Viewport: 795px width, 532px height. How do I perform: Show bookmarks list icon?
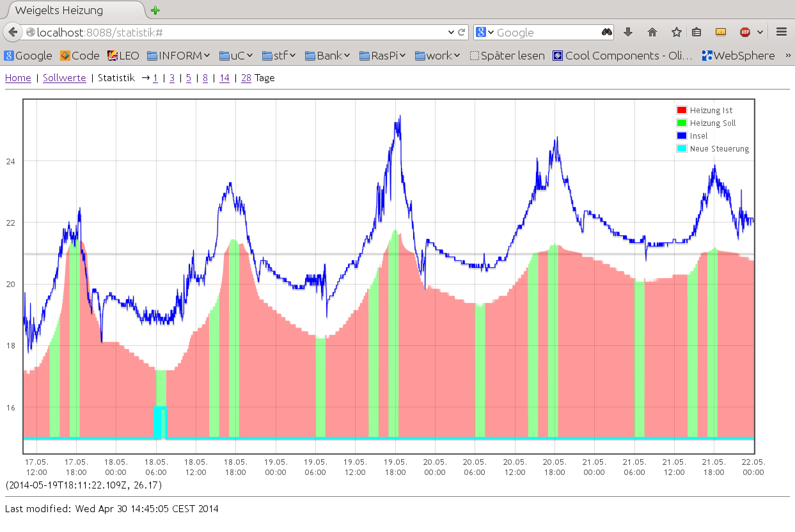(697, 32)
